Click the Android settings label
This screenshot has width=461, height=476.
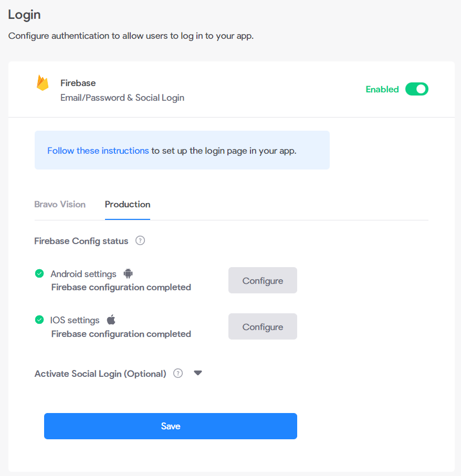(83, 274)
